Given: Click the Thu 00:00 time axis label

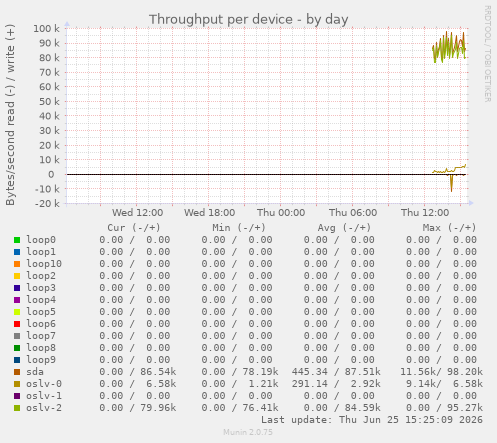Looking at the screenshot, I should coord(281,213).
